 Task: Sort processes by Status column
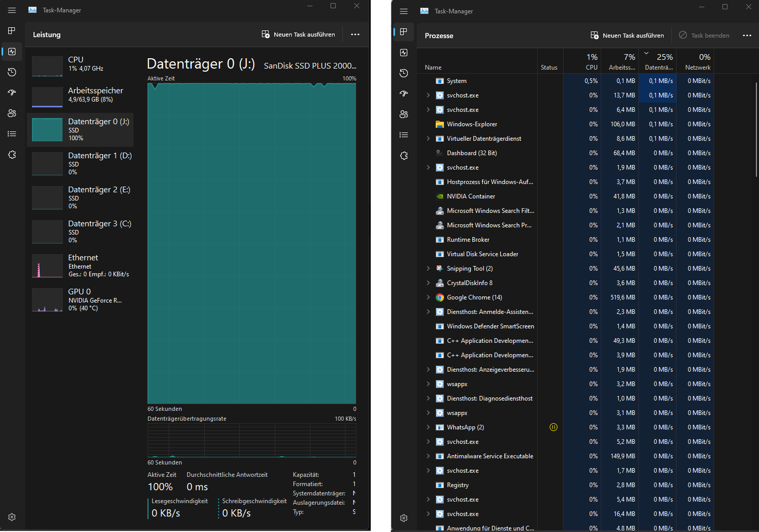pos(550,61)
